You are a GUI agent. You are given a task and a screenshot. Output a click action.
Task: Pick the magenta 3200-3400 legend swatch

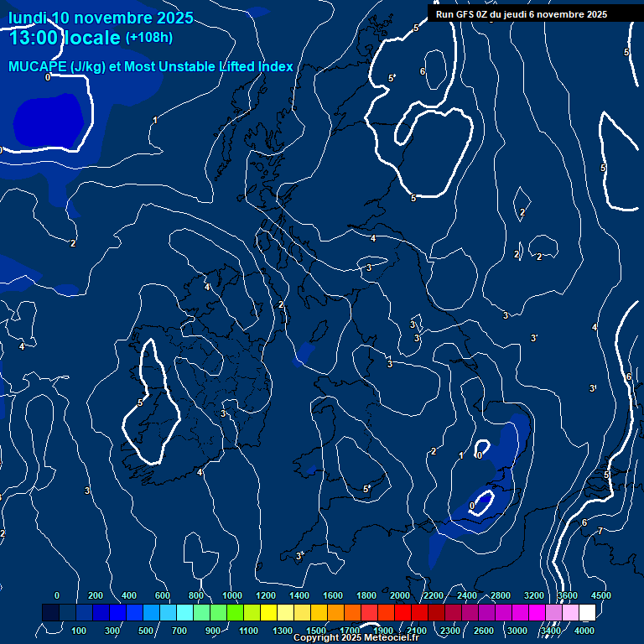pyautogui.click(x=537, y=612)
